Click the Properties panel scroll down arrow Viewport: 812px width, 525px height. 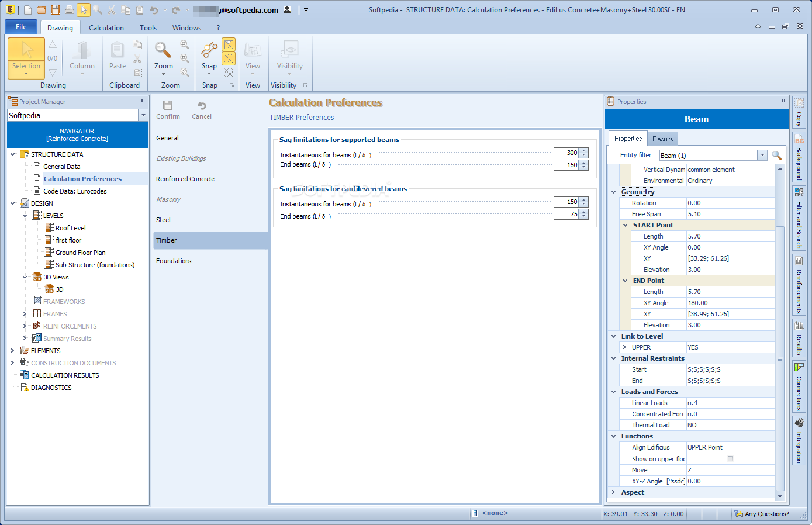point(780,496)
